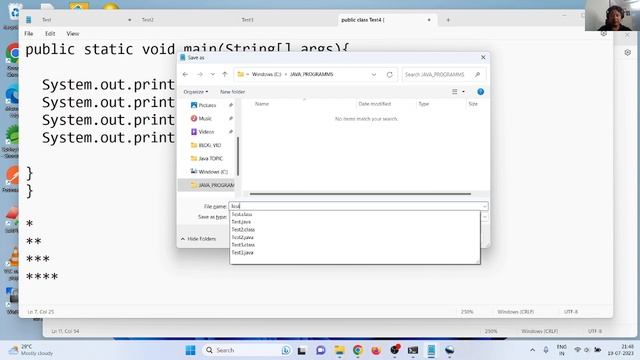Image resolution: width=640 pixels, height=360 pixels.
Task: Change the file view layout icon
Action: [455, 92]
